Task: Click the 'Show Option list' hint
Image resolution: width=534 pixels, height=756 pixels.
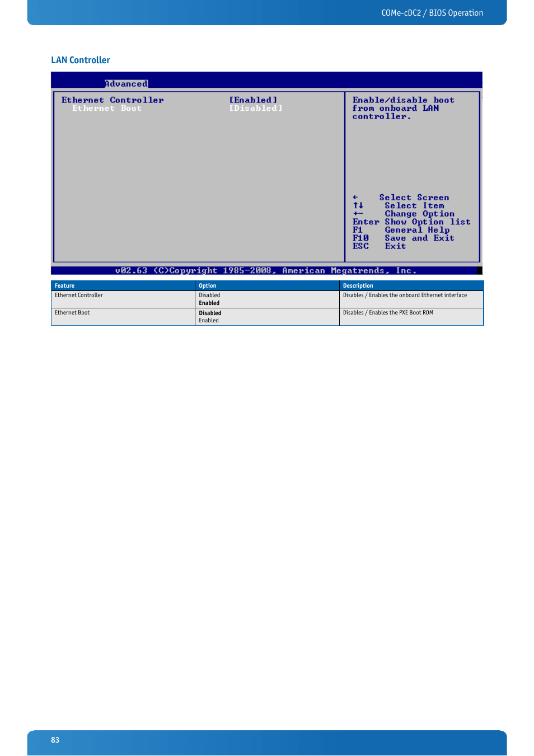Action: point(428,222)
